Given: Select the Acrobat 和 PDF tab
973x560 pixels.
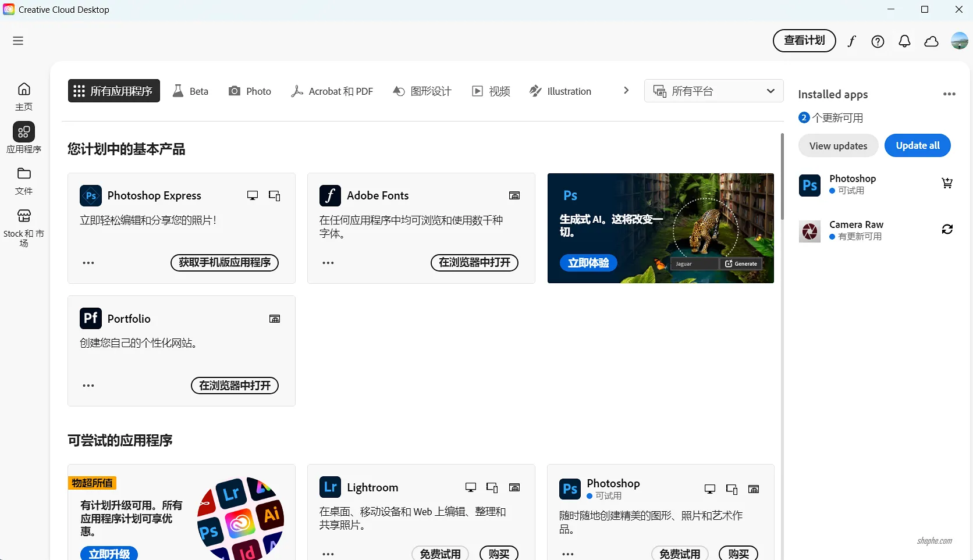Looking at the screenshot, I should pyautogui.click(x=332, y=91).
